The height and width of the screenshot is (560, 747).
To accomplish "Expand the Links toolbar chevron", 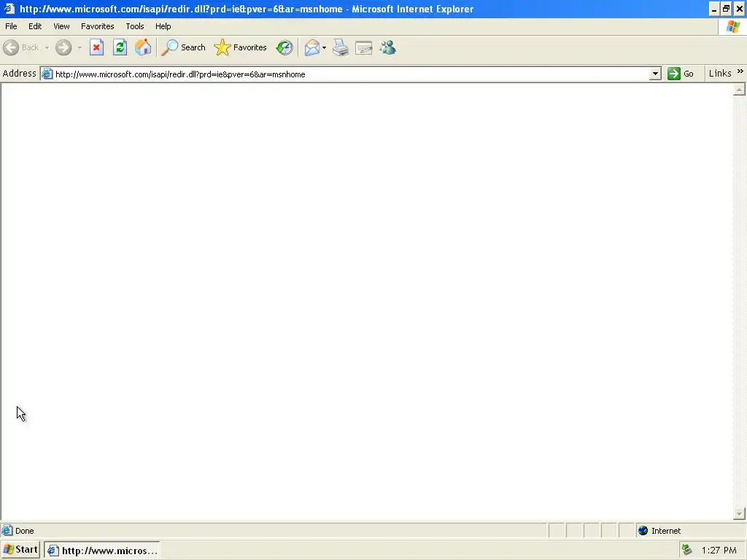I will coord(740,71).
